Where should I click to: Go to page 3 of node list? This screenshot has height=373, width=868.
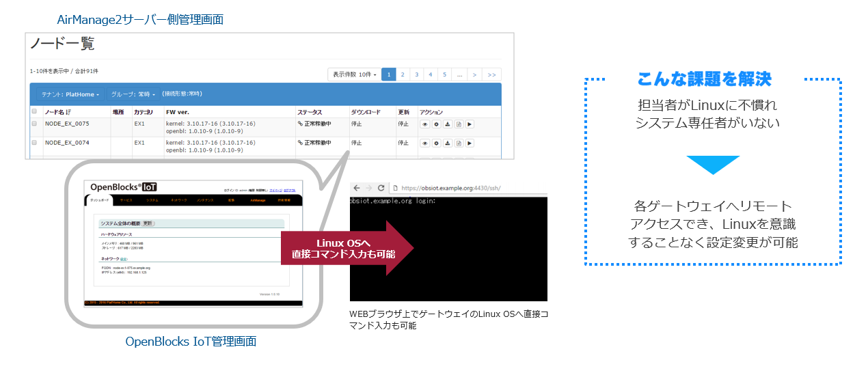pyautogui.click(x=417, y=74)
